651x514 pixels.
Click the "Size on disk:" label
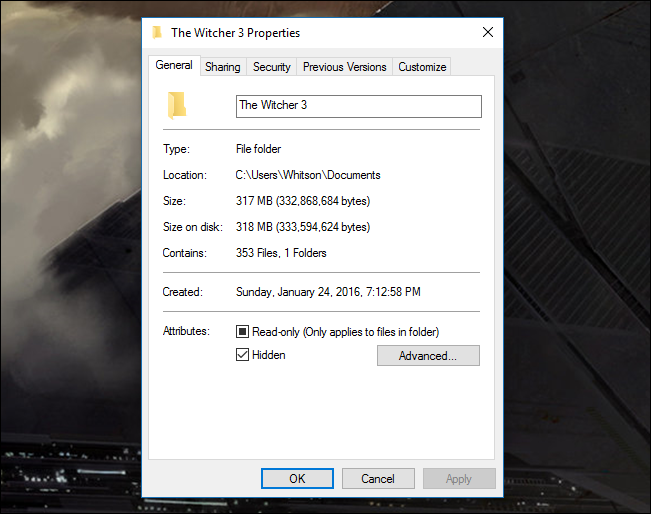(193, 227)
